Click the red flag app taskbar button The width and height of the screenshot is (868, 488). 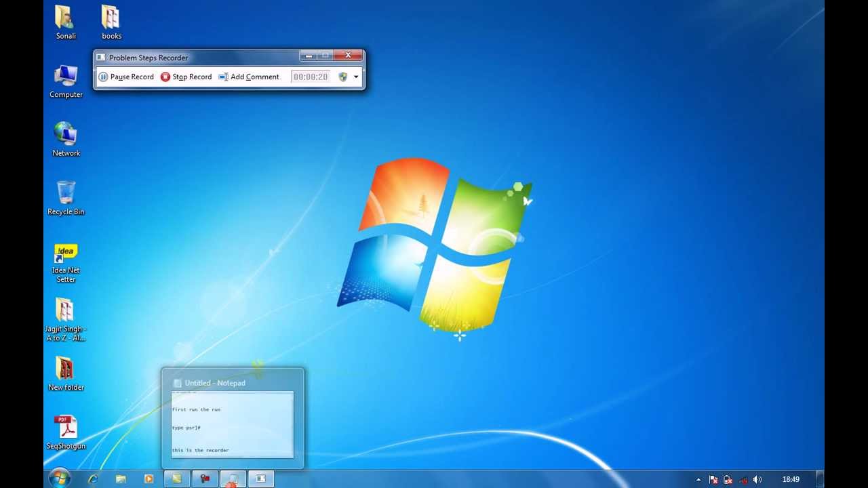click(x=204, y=479)
